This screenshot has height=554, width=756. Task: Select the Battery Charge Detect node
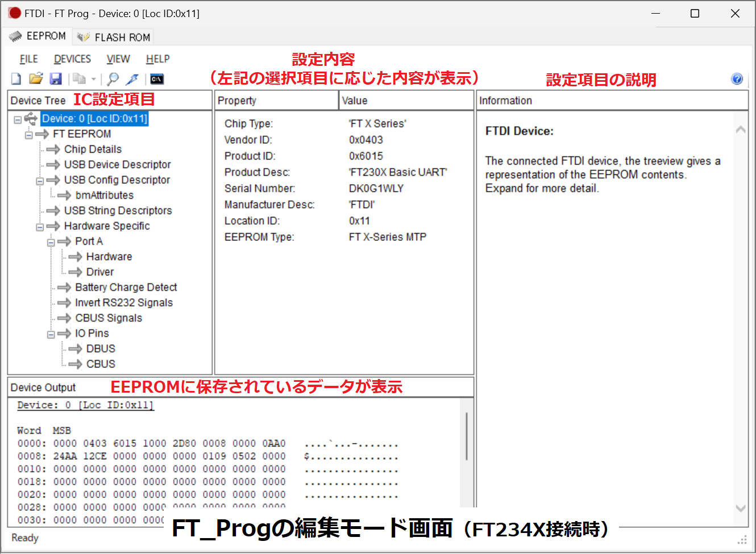tap(125, 287)
